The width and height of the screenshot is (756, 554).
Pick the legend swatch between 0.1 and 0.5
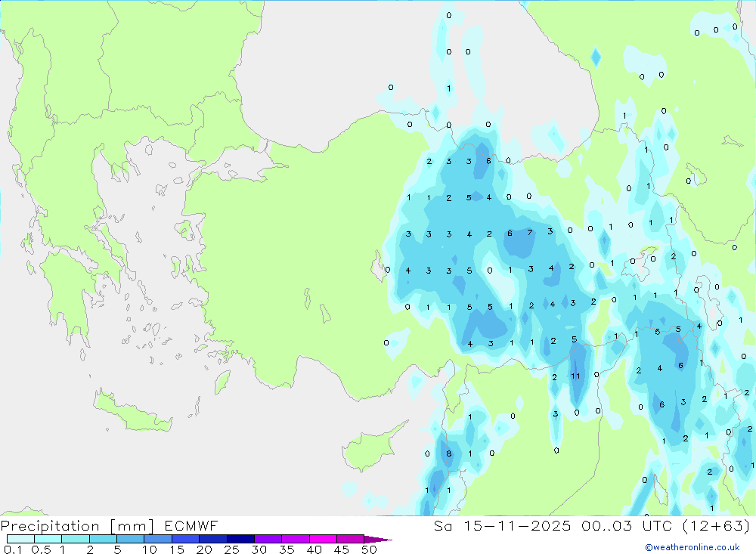[x=20, y=539]
